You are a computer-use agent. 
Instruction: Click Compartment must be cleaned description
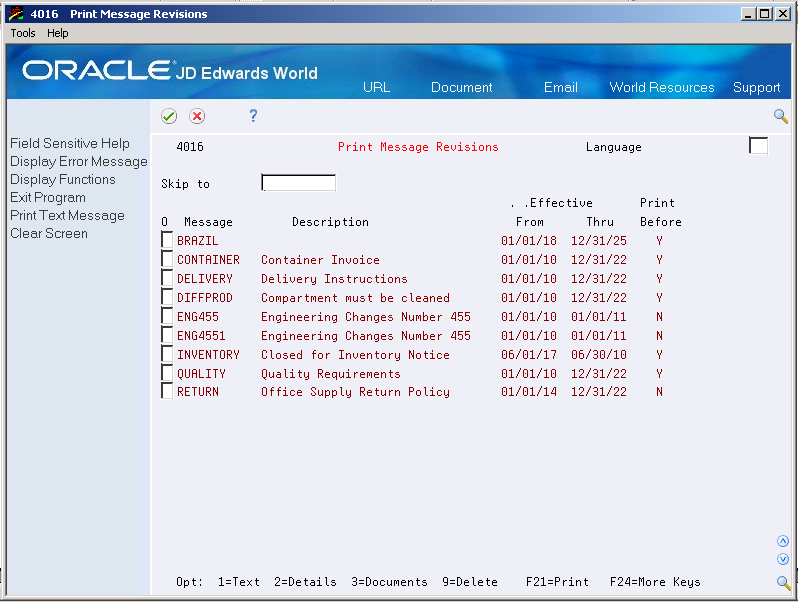click(355, 298)
